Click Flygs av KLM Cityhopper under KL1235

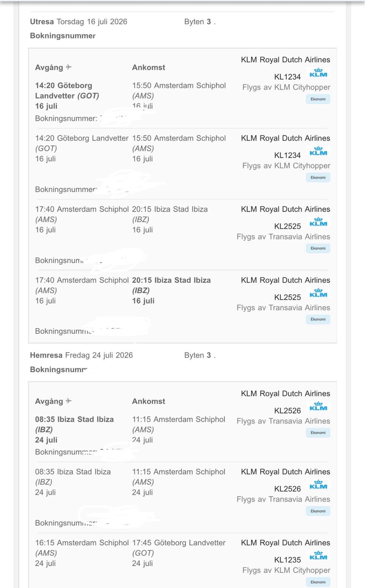click(x=286, y=570)
